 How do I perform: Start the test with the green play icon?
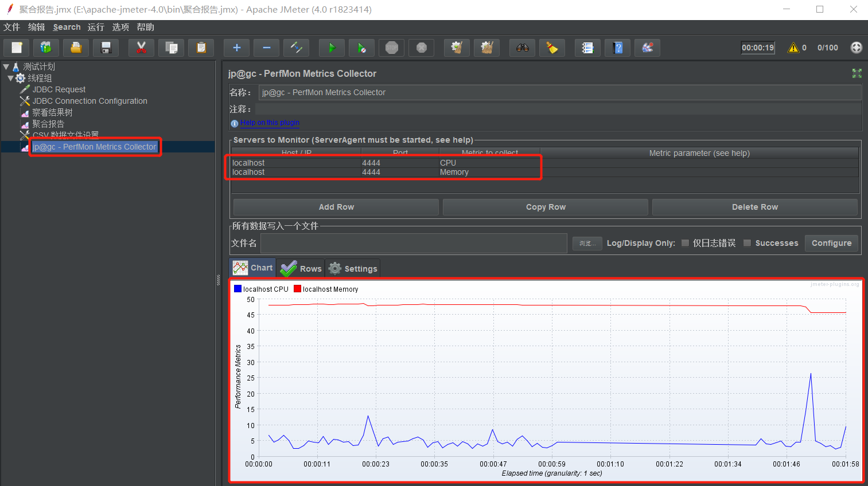pyautogui.click(x=332, y=48)
